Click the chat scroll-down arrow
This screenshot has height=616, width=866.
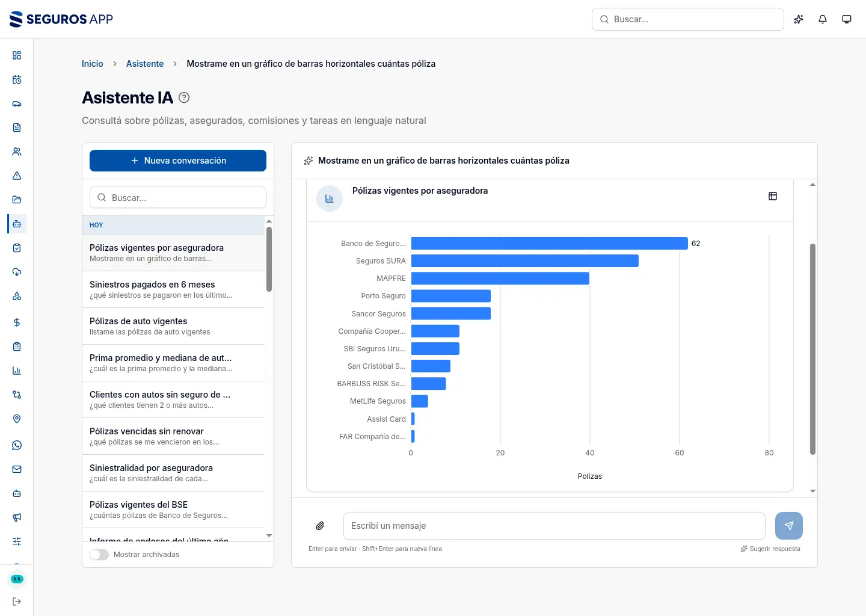coord(812,491)
